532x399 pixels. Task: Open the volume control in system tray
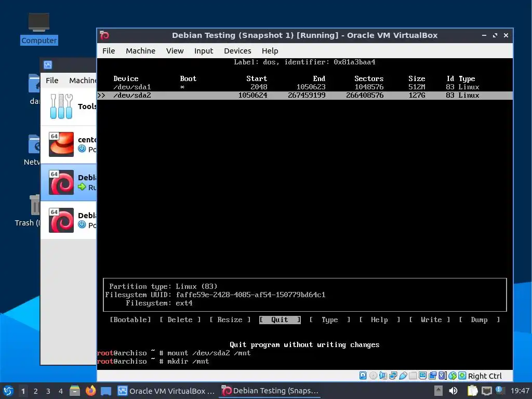click(453, 391)
